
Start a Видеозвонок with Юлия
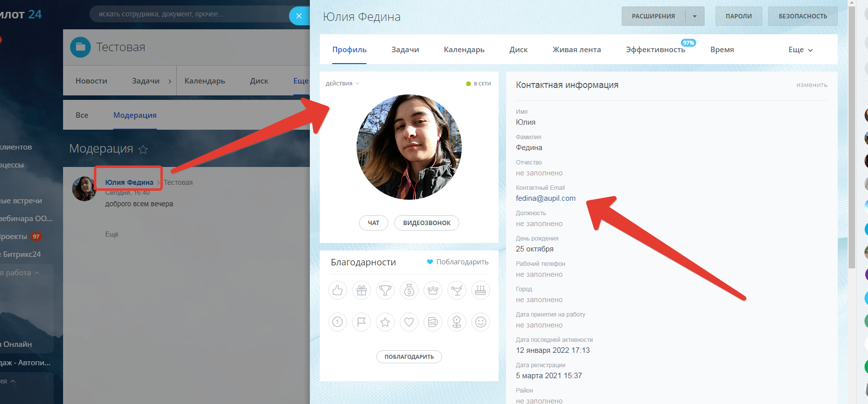point(427,223)
